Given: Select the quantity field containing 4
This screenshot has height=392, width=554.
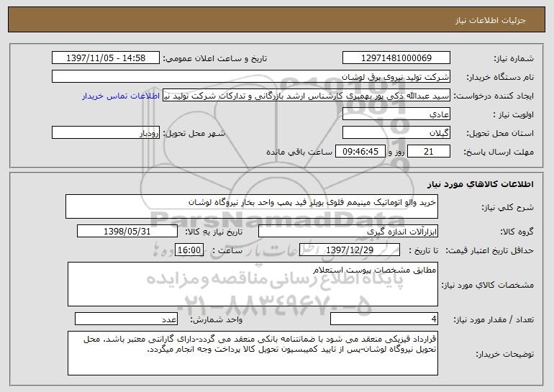Looking at the screenshot, I should (384, 319).
